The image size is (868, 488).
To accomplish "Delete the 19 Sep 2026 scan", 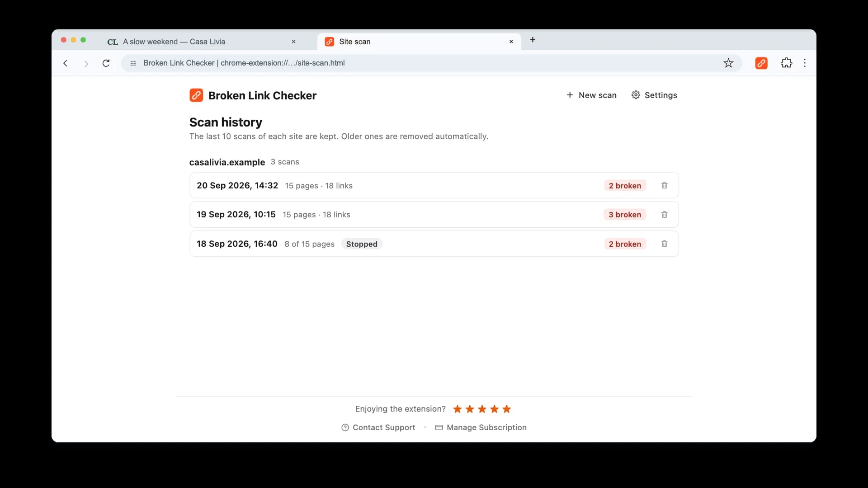I will [664, 215].
